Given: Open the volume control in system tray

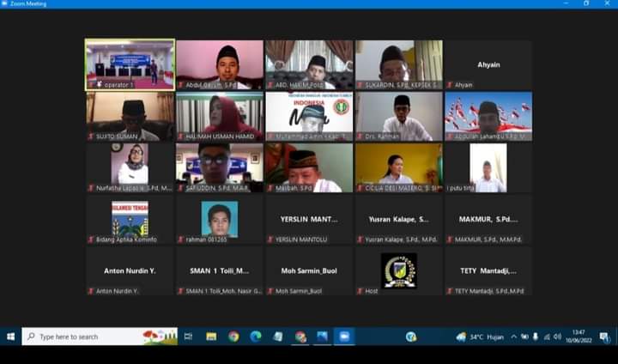Looking at the screenshot, I should (x=557, y=337).
